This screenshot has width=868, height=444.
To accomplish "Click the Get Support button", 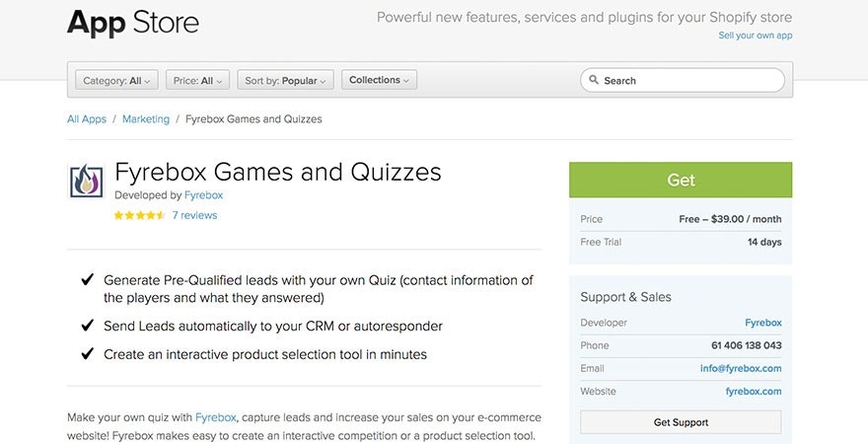I will pos(681,422).
